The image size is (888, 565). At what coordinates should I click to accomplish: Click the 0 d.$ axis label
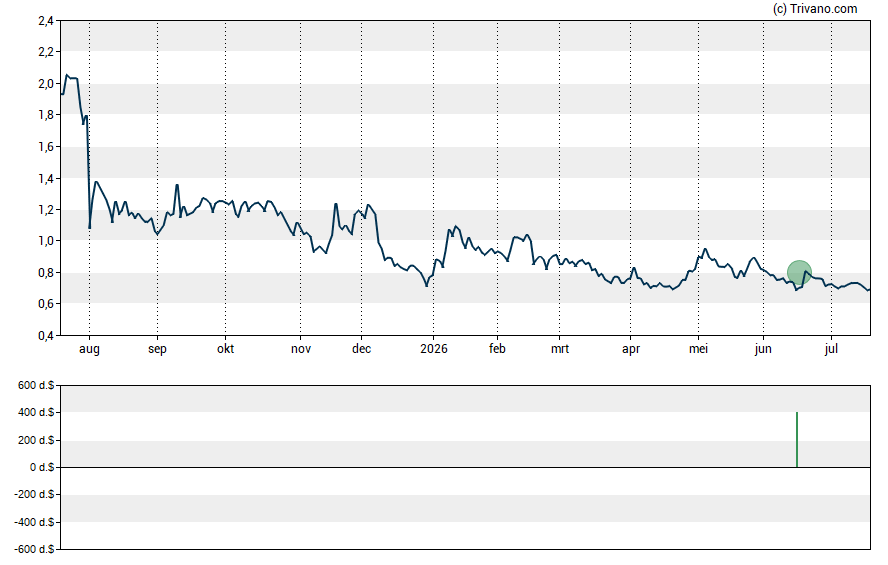(42, 467)
